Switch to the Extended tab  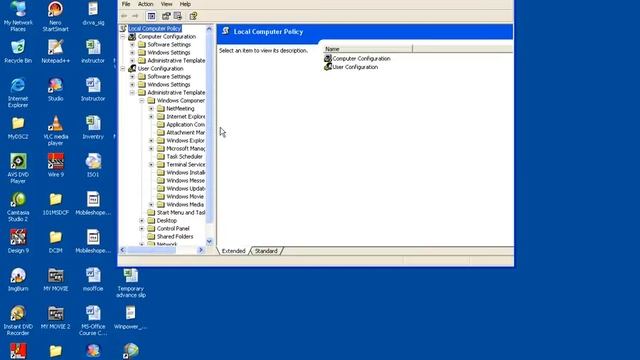click(233, 251)
